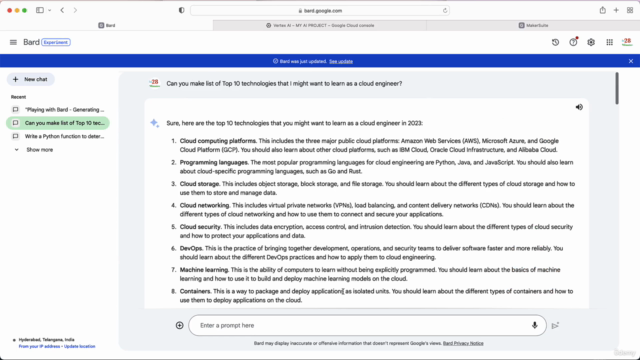The height and width of the screenshot is (360, 640).
Task: Start a New chat
Action: pyautogui.click(x=31, y=79)
